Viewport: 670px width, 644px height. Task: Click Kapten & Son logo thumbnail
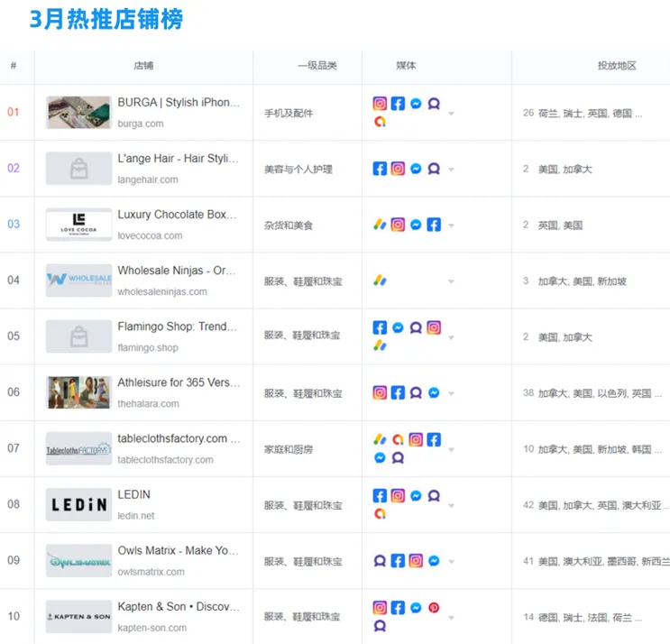[x=78, y=616]
